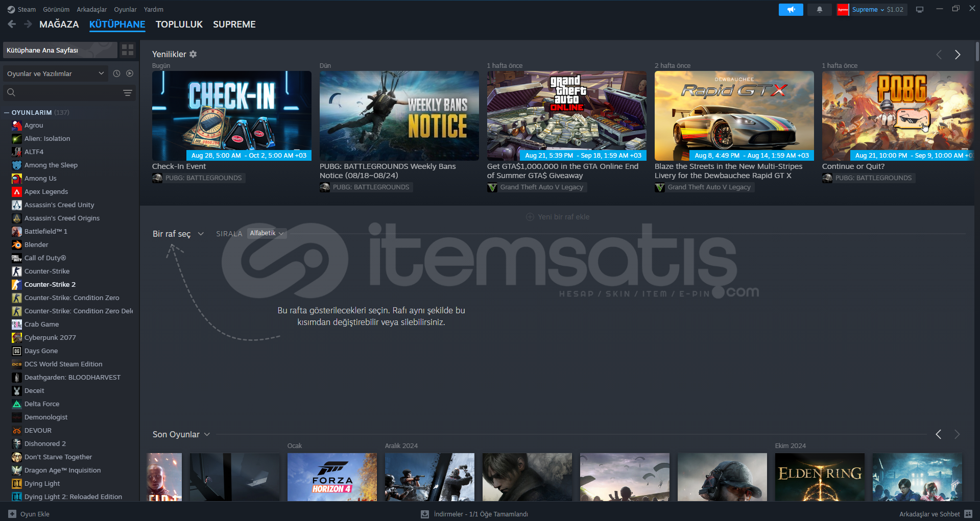Select Days Gone in library list
This screenshot has width=980, height=521.
coord(41,351)
